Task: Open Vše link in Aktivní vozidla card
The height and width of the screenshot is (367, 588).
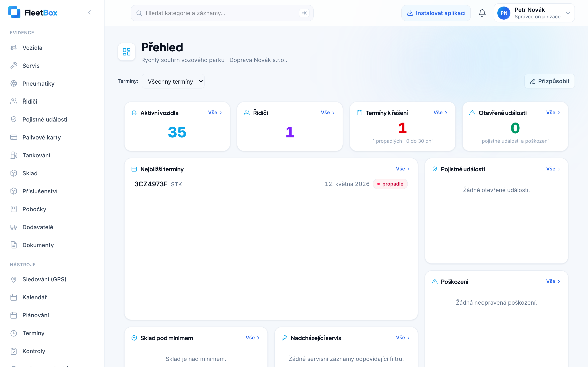Action: click(x=215, y=113)
